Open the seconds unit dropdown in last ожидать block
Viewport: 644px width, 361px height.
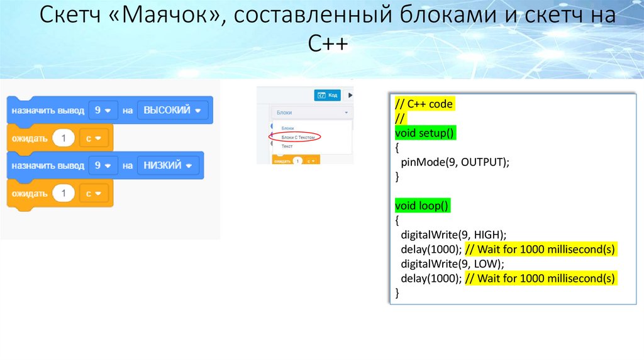click(94, 193)
